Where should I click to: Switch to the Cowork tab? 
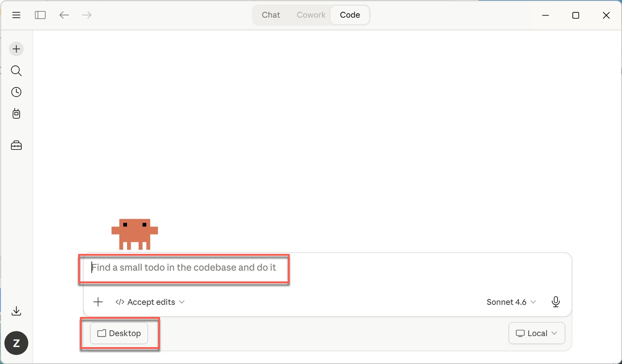(311, 15)
